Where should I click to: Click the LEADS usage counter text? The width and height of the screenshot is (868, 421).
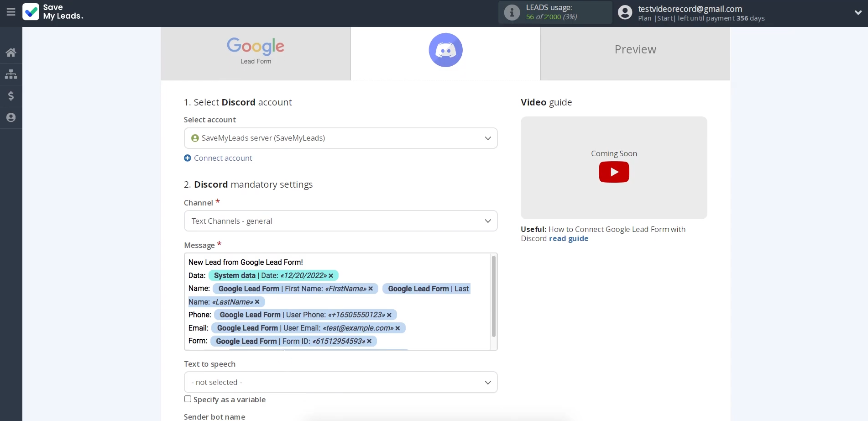[x=551, y=17]
